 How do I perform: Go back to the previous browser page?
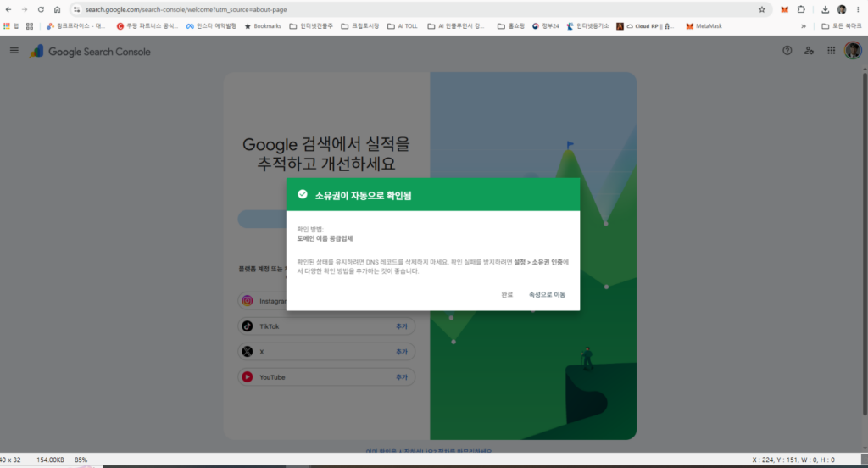point(8,9)
